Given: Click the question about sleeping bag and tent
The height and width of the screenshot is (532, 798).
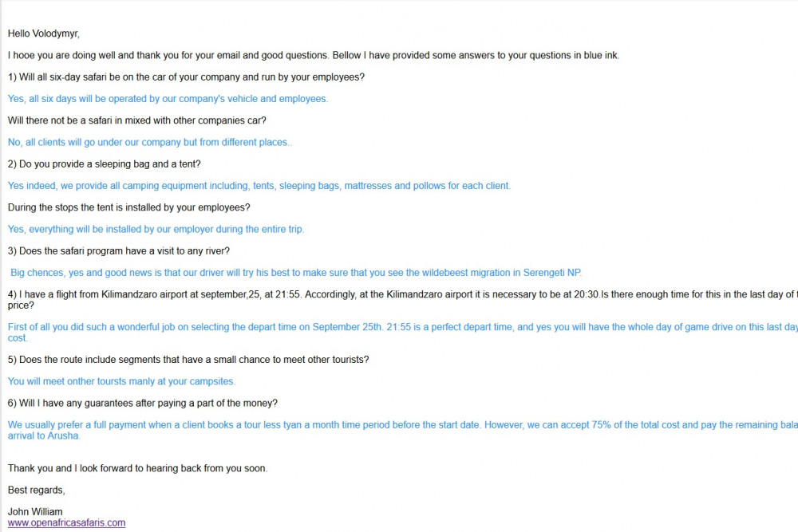Looking at the screenshot, I should click(x=105, y=164).
